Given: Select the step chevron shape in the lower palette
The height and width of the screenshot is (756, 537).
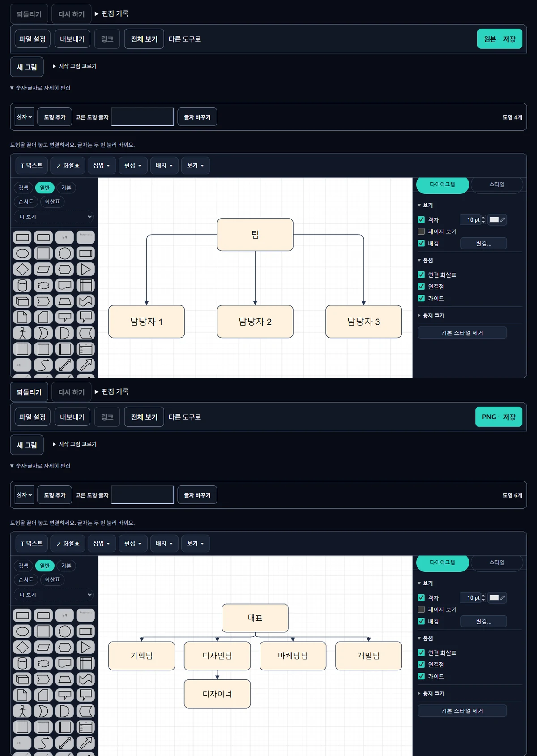Looking at the screenshot, I should click(x=43, y=679).
